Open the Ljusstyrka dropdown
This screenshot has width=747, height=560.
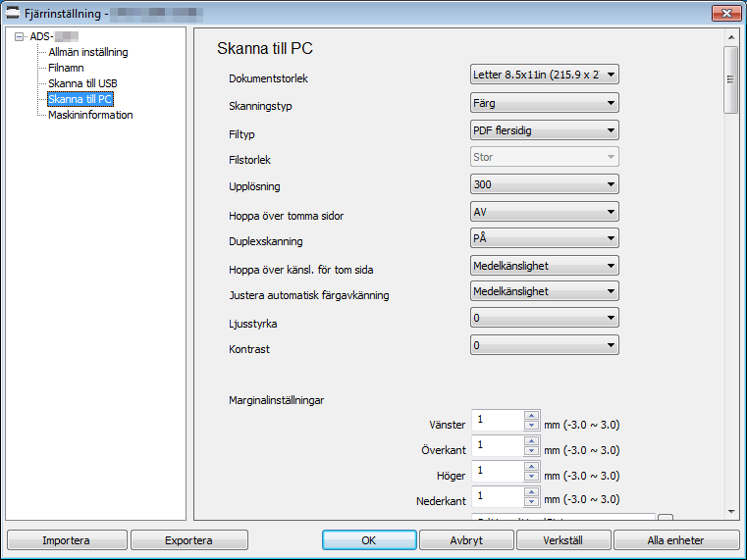click(x=545, y=318)
